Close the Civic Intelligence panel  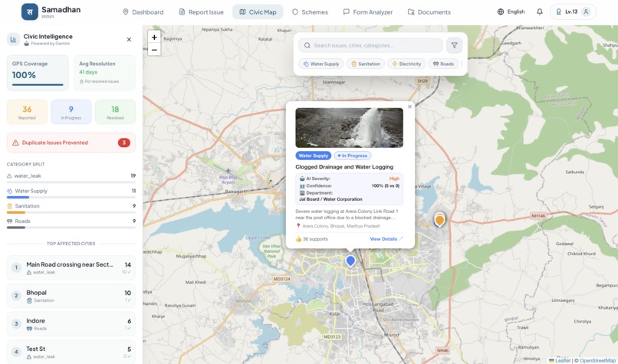pyautogui.click(x=129, y=39)
